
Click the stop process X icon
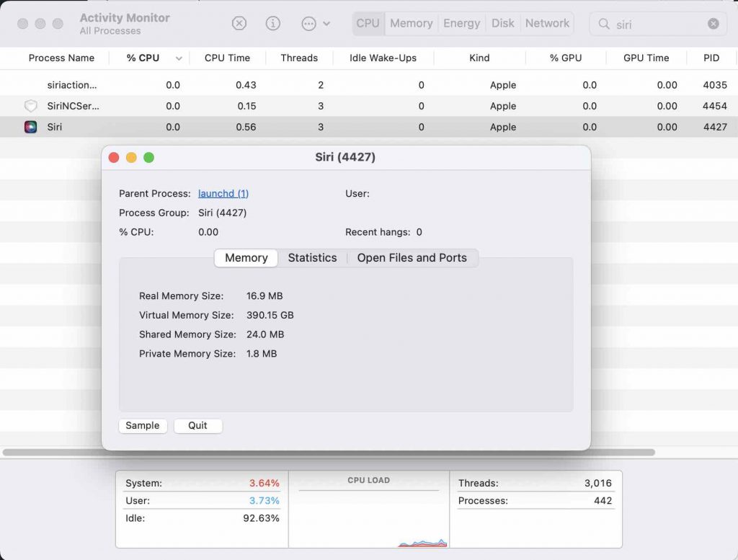tap(239, 24)
